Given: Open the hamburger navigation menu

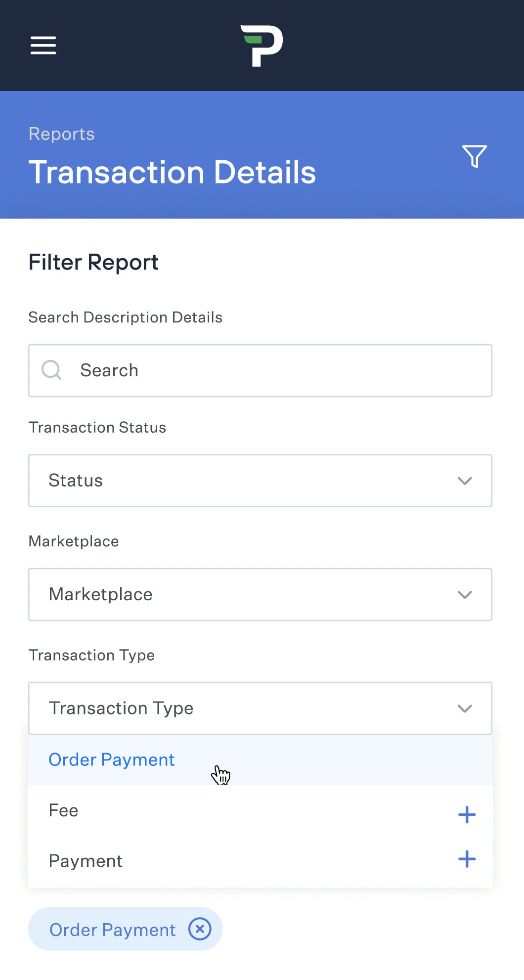Looking at the screenshot, I should [x=44, y=45].
